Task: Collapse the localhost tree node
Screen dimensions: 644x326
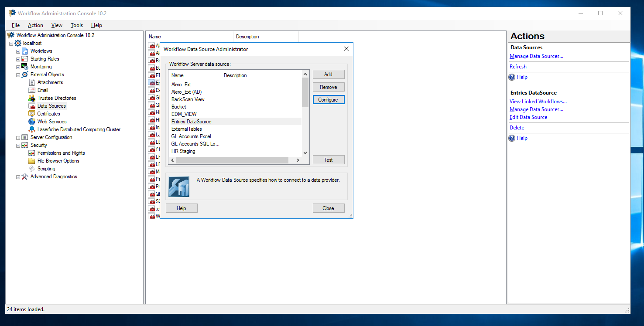Action: click(x=11, y=44)
